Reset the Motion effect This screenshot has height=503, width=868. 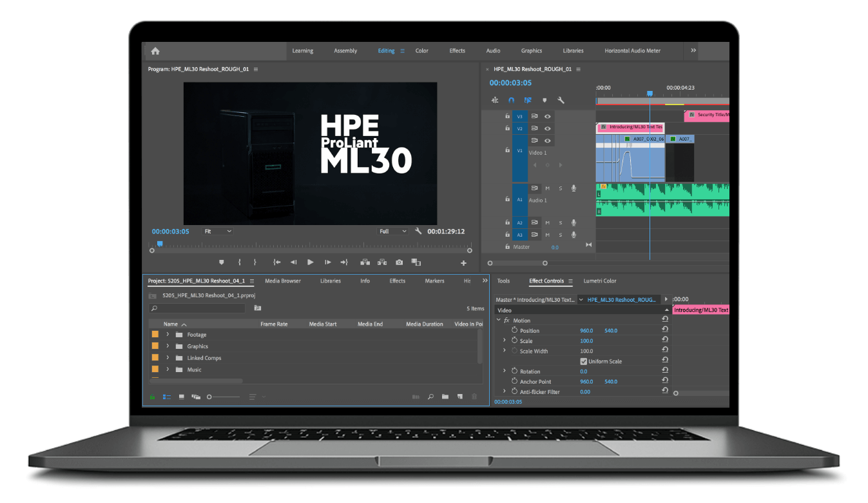[x=664, y=320]
